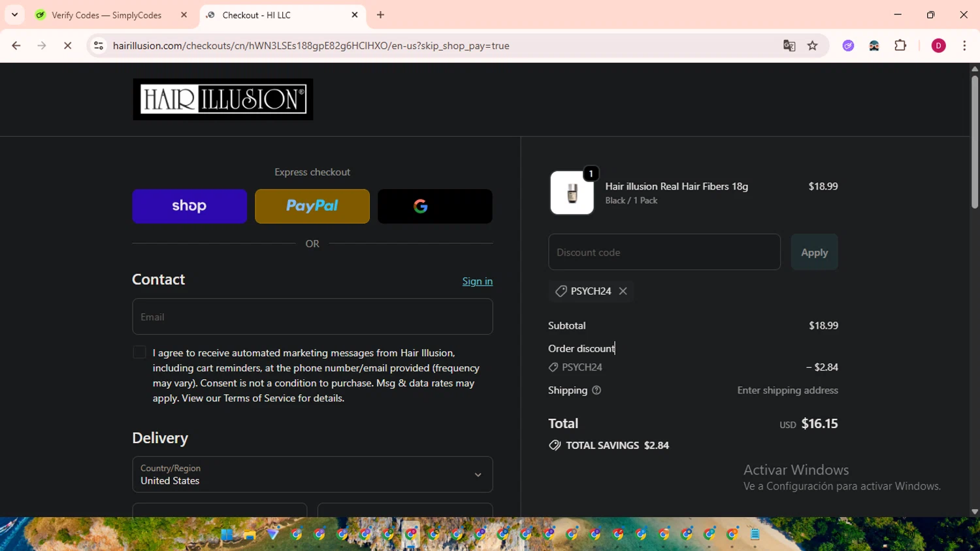
Task: Click the Black / 1 Pack variant text
Action: click(x=631, y=201)
